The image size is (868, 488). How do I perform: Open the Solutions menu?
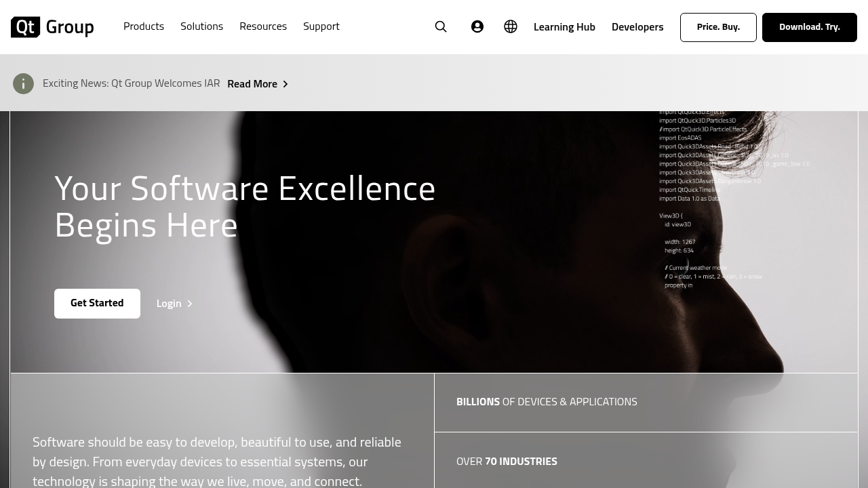(201, 26)
